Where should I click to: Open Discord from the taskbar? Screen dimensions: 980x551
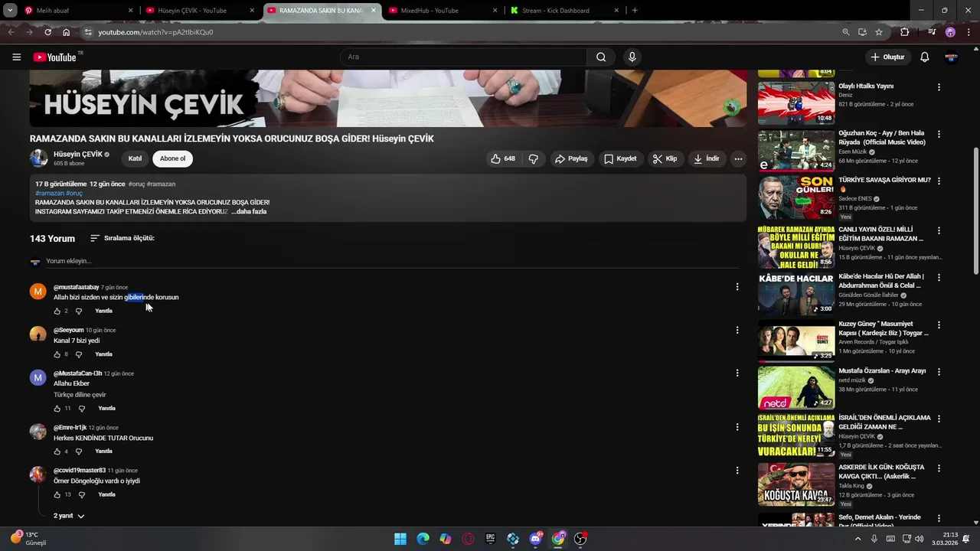(535, 539)
